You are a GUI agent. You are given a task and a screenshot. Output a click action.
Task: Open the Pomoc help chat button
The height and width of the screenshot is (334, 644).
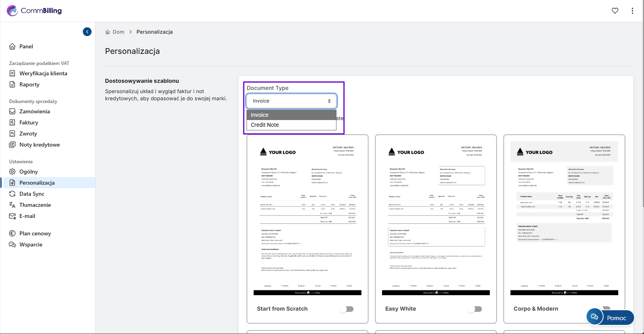(610, 317)
